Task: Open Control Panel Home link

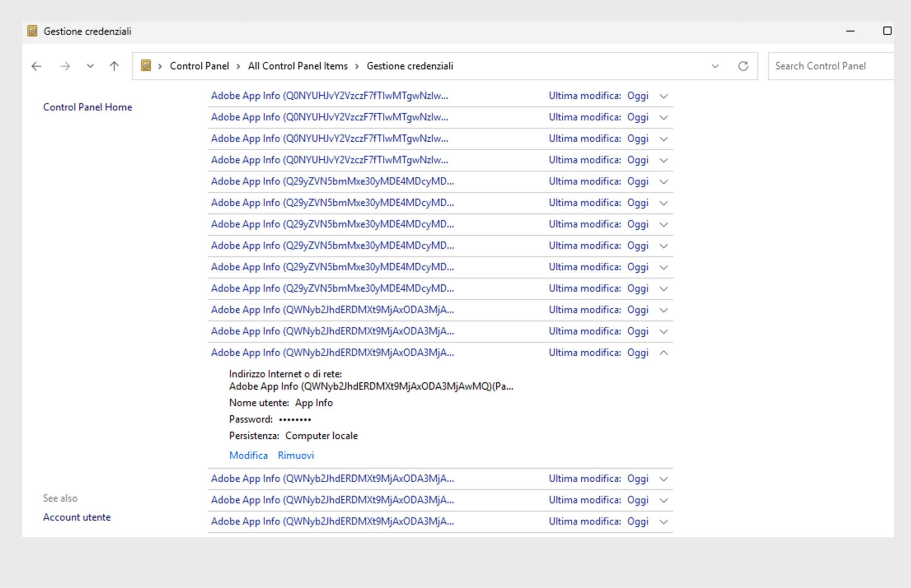Action: 87,107
